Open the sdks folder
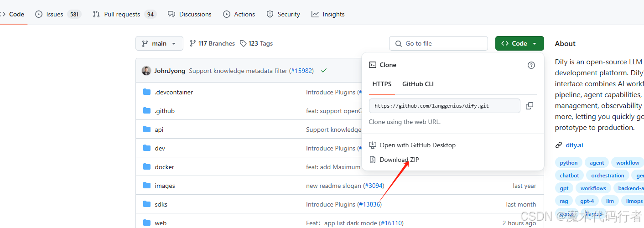 [161, 204]
